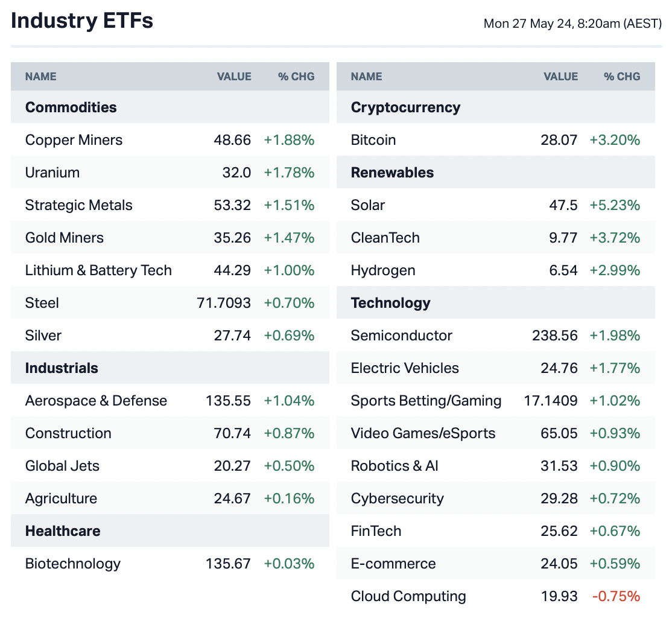672x618 pixels.
Task: Sort right table by % CHG header
Action: point(622,77)
